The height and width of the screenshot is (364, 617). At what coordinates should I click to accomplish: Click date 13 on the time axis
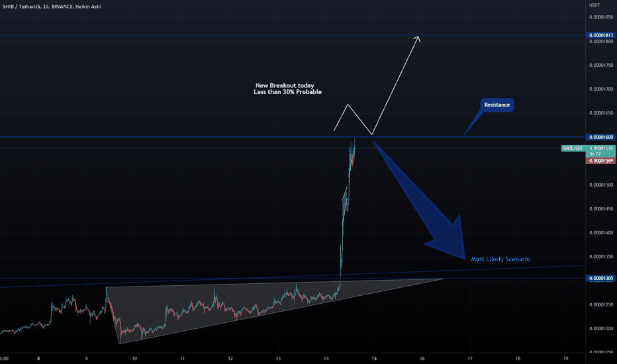tap(278, 359)
